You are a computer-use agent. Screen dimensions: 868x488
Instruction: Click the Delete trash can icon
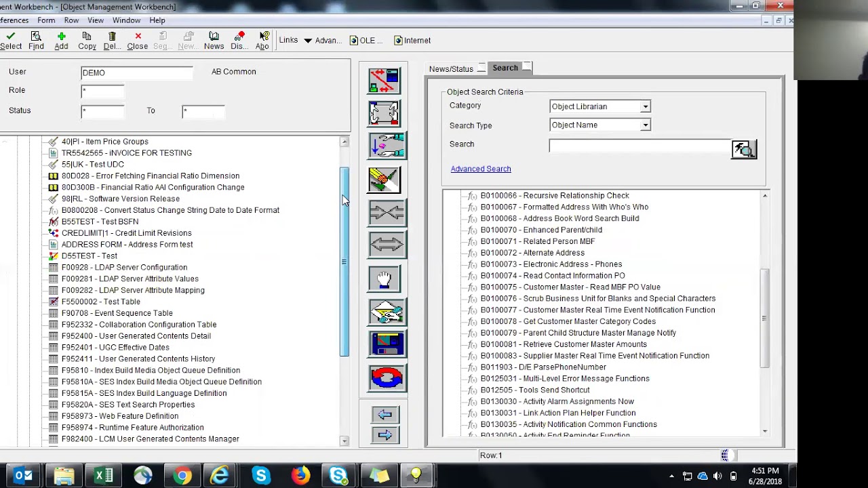point(112,41)
